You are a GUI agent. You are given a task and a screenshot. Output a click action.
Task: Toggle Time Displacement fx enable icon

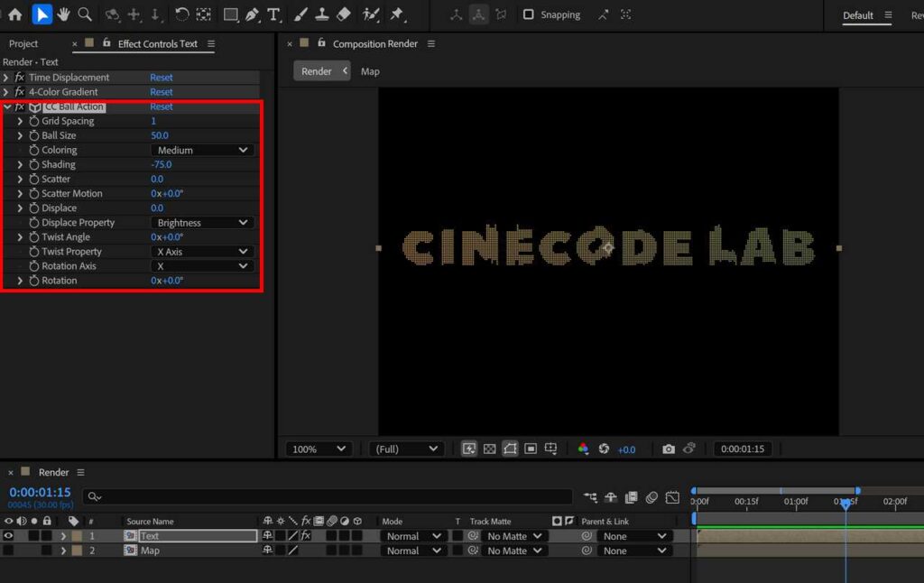coord(20,78)
